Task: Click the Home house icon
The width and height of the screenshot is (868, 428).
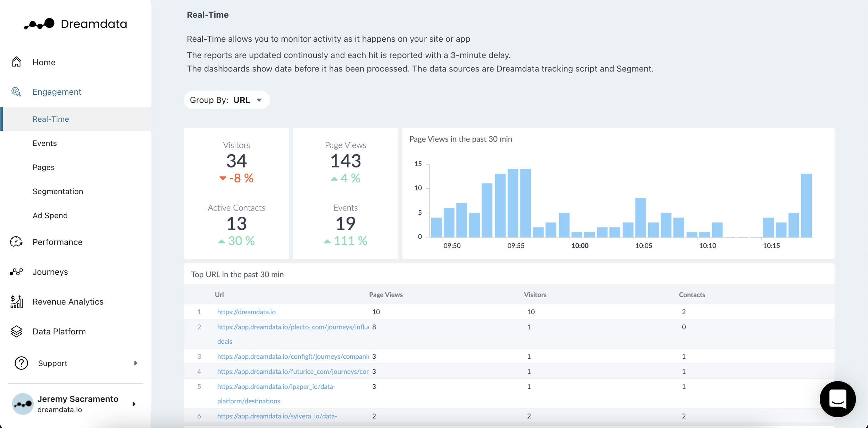Action: click(x=16, y=62)
